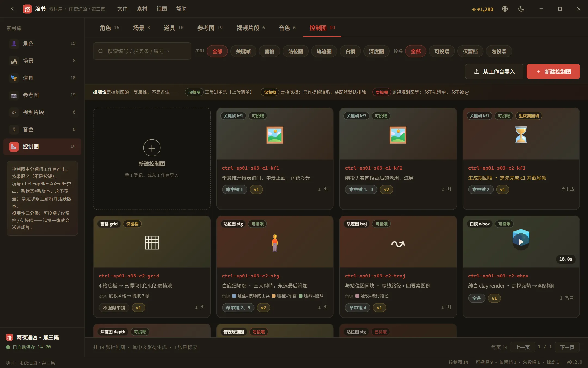Viewport: 588px width, 368px height.
Task: Click grid icon on ctrl-ep01-s03-c2-grid
Action: pos(152,243)
